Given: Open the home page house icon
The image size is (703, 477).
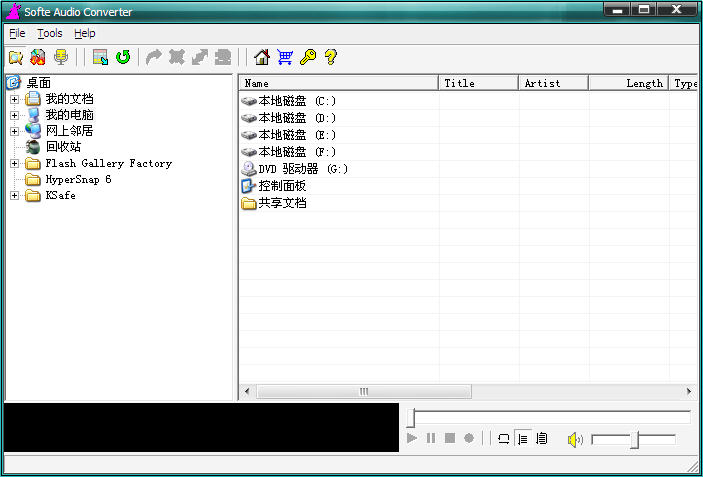Looking at the screenshot, I should [262, 57].
